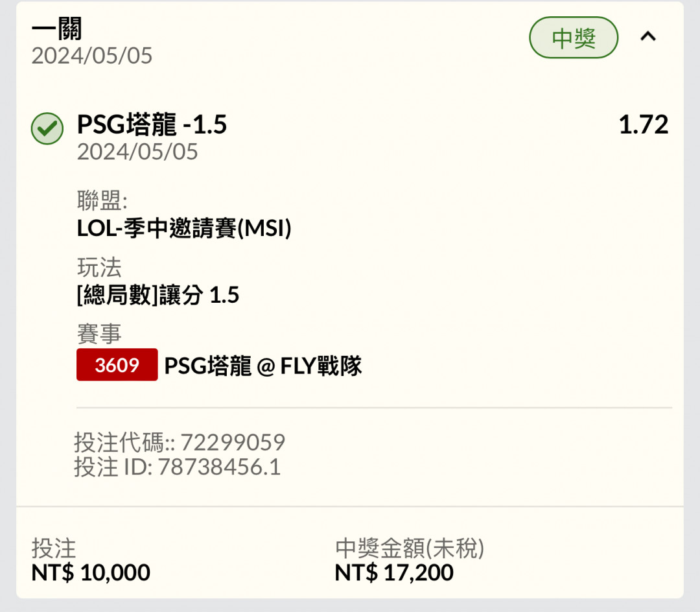Click the 中獎金額(未稅) label
Screen dimensions: 700x612
410,548
